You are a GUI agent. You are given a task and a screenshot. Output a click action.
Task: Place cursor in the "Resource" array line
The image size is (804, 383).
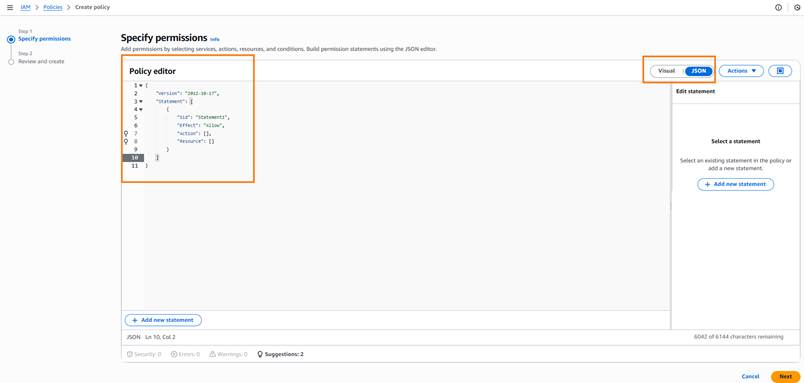click(x=195, y=141)
